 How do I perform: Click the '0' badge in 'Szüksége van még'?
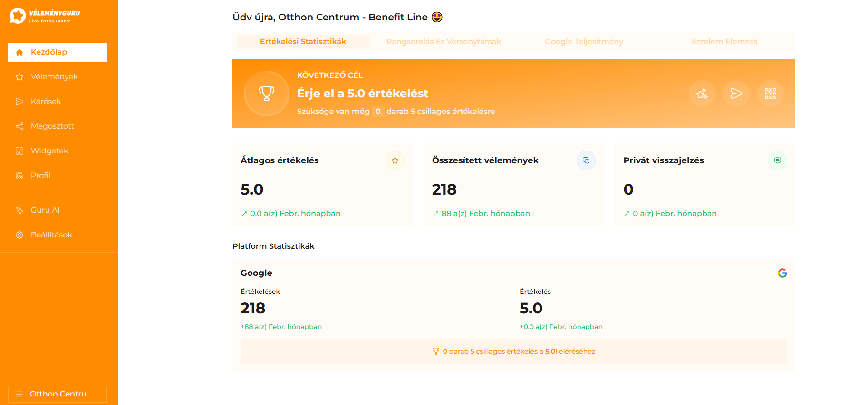[378, 112]
